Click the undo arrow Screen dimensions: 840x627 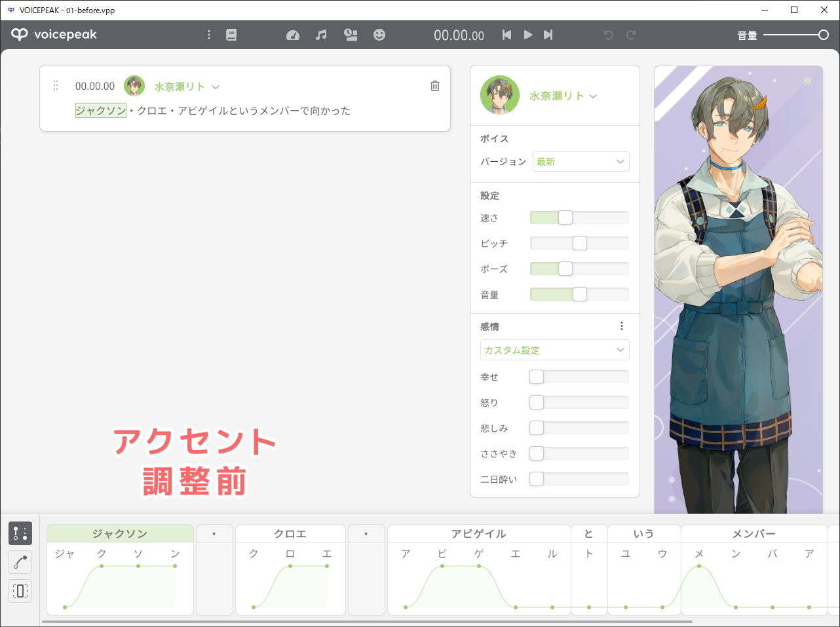pyautogui.click(x=609, y=35)
